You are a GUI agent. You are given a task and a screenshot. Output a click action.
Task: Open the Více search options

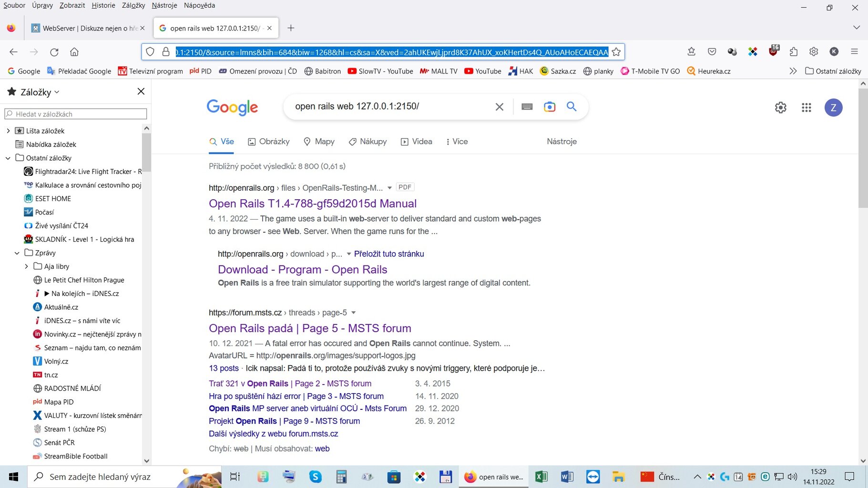pyautogui.click(x=457, y=142)
